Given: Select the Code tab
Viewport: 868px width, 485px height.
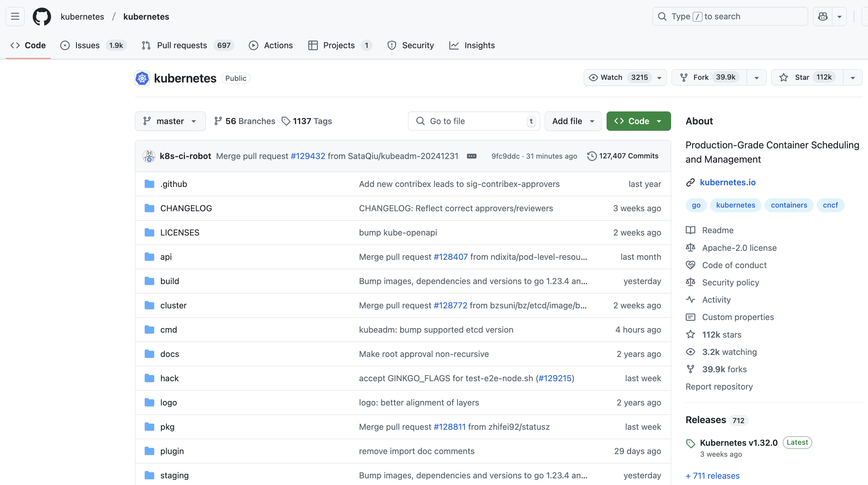Looking at the screenshot, I should click(x=28, y=45).
